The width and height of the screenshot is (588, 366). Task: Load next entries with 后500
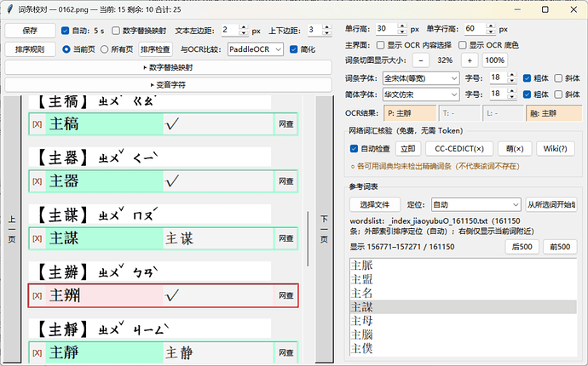click(522, 247)
